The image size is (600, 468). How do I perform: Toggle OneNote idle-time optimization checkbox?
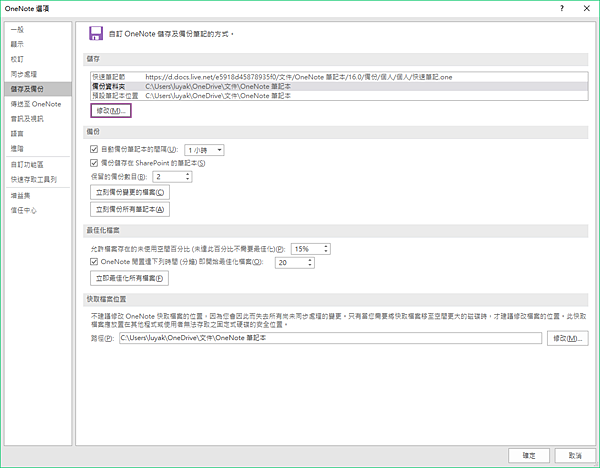[94, 262]
